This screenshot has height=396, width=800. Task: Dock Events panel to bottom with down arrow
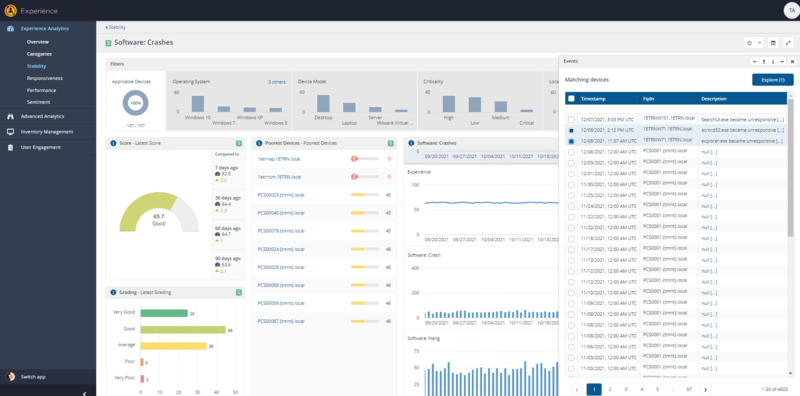773,61
